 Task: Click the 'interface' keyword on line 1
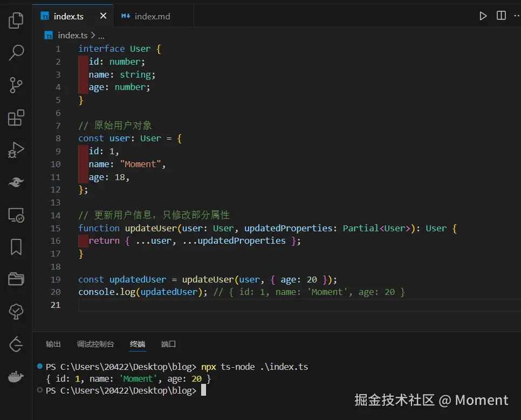coord(101,49)
